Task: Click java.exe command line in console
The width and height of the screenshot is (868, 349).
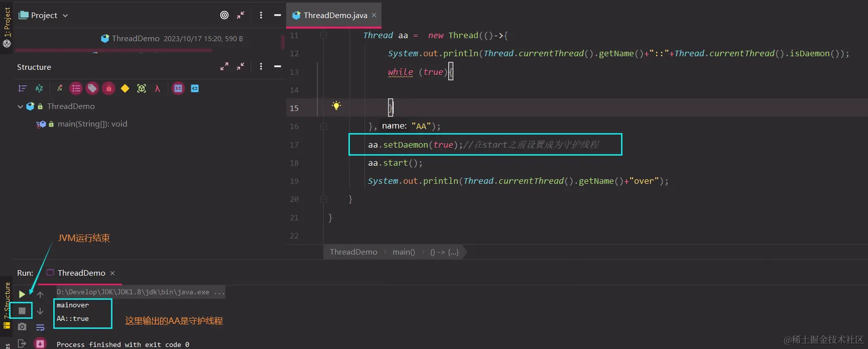Action: [141, 292]
